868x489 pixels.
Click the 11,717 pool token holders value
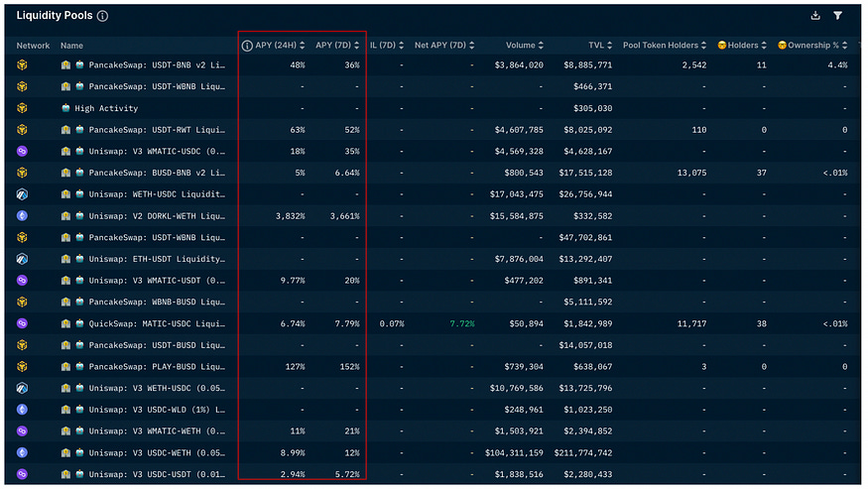[691, 323]
